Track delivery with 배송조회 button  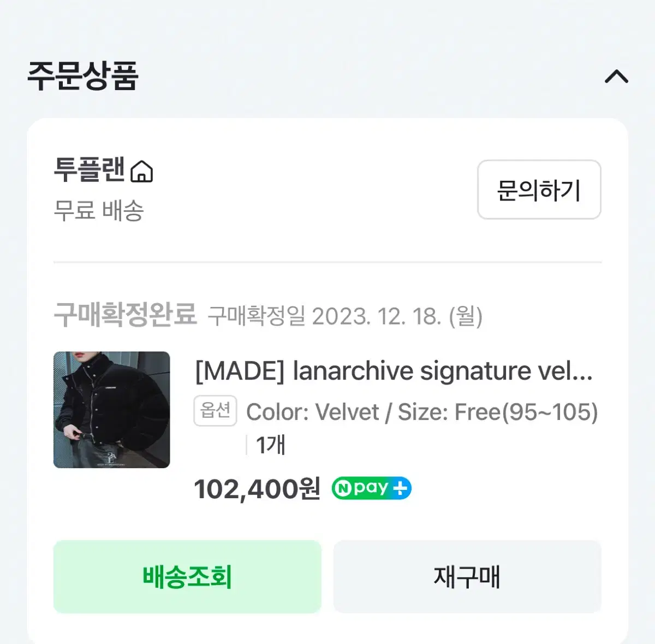coord(187,577)
